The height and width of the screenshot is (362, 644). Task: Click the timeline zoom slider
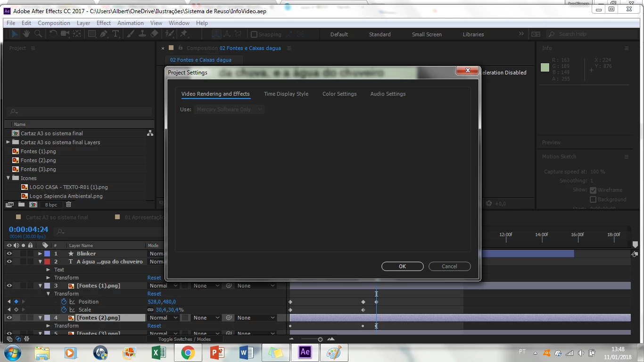point(320,339)
